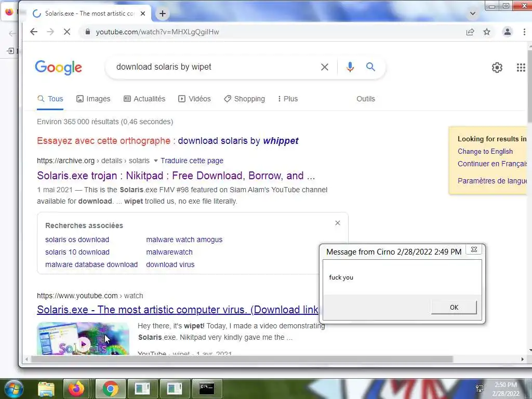This screenshot has width=532, height=399.
Task: Open the tab search chevron in Chrome
Action: pyautogui.click(x=473, y=14)
